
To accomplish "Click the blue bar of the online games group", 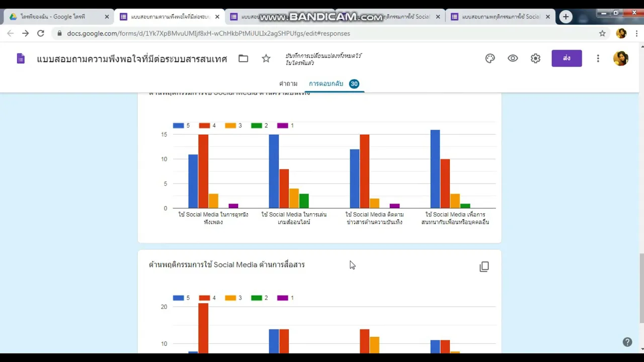I will 274,171.
